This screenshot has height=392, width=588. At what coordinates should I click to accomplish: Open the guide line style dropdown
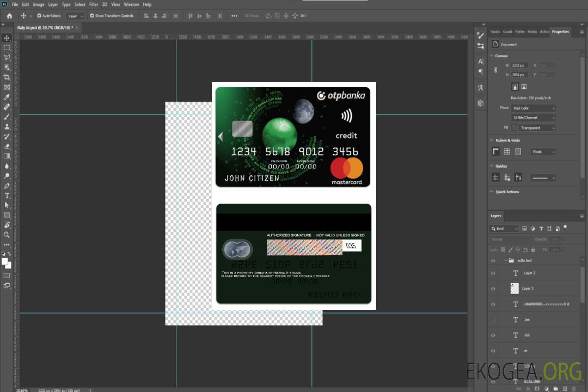(x=543, y=178)
